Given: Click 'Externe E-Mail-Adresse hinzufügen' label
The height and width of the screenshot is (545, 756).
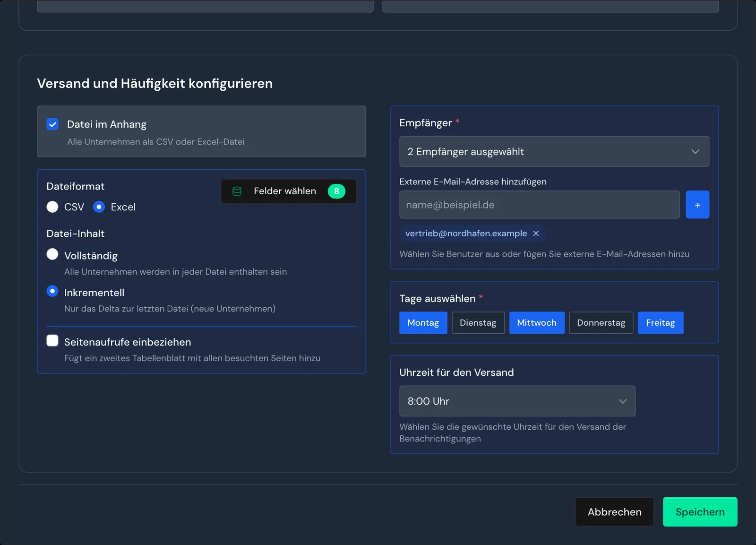Looking at the screenshot, I should pos(473,182).
